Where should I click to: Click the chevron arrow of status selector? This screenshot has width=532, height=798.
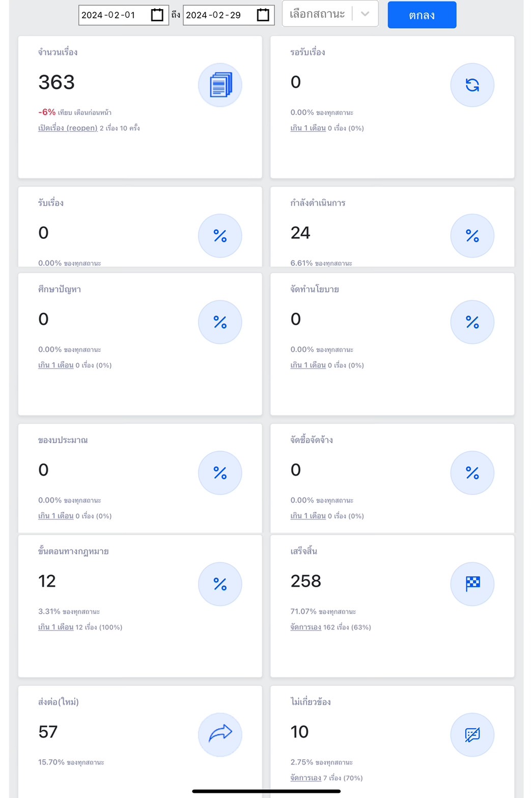point(365,14)
